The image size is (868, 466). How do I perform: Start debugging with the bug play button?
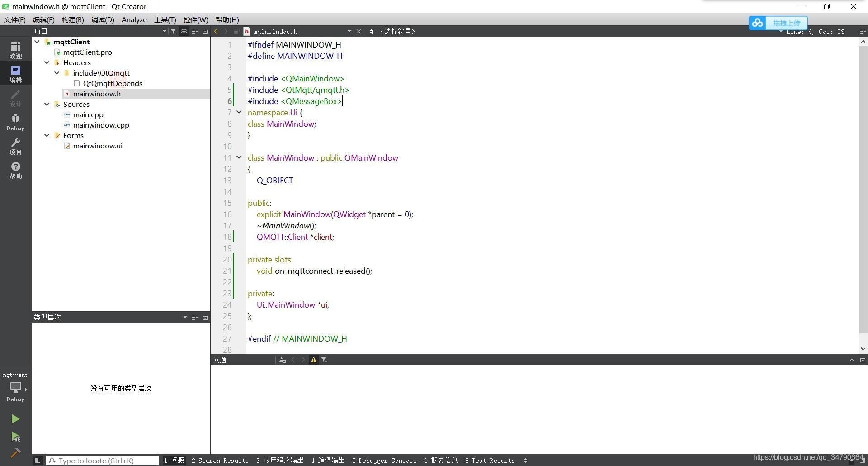pos(15,437)
